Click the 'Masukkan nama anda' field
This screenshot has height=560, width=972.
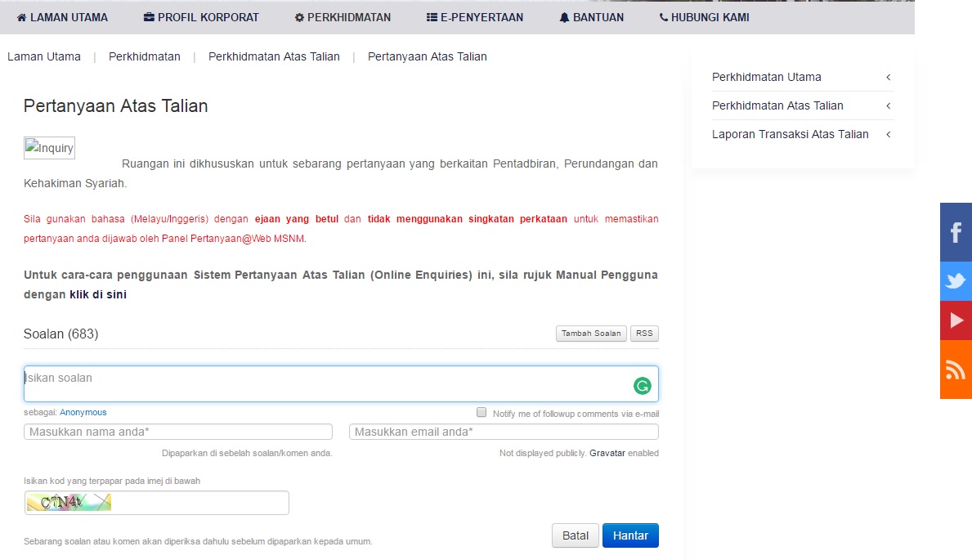178,432
